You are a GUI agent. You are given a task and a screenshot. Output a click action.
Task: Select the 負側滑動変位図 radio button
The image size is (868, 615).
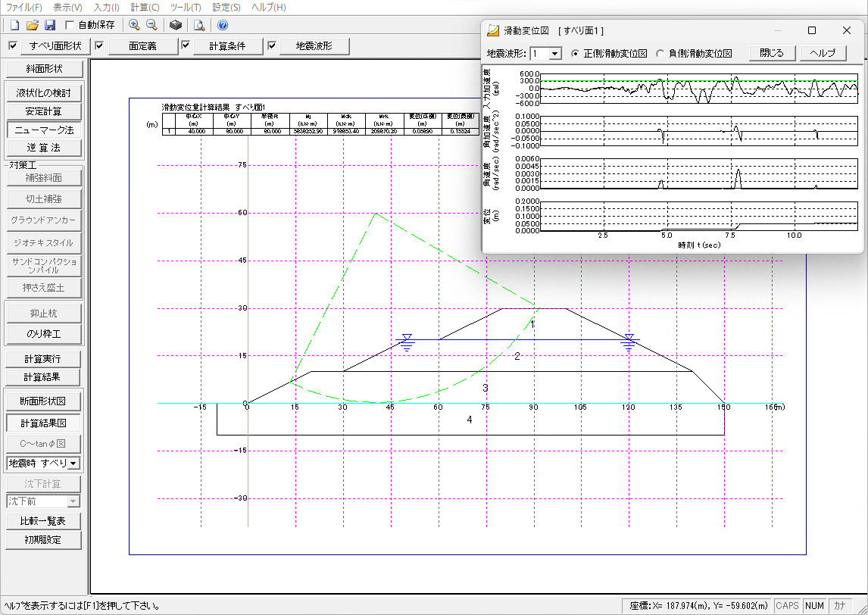(660, 54)
